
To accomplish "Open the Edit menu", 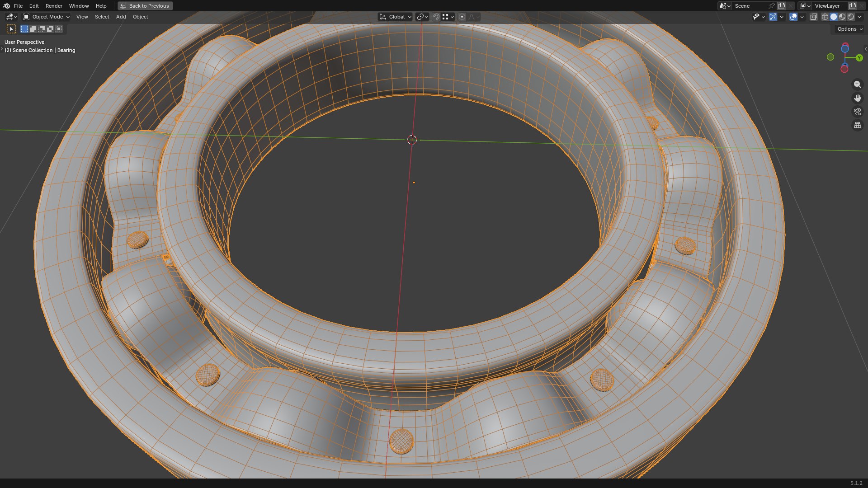I will (x=34, y=6).
